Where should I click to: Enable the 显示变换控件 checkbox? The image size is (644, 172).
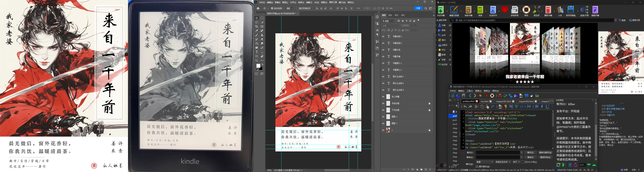[297, 8]
